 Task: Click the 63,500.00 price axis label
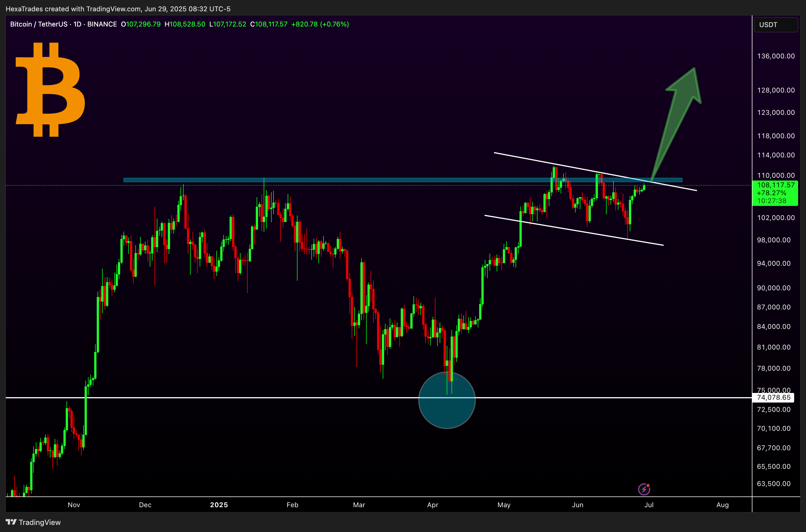pyautogui.click(x=774, y=484)
